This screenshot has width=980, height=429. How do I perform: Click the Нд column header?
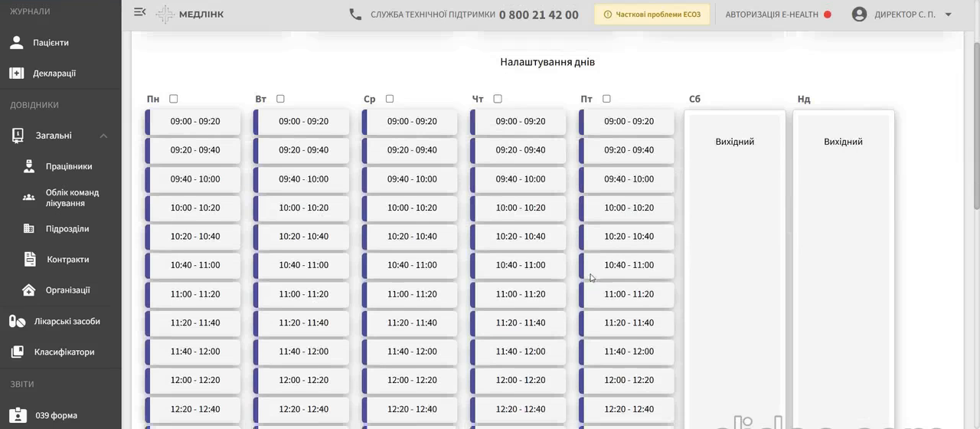pyautogui.click(x=804, y=99)
